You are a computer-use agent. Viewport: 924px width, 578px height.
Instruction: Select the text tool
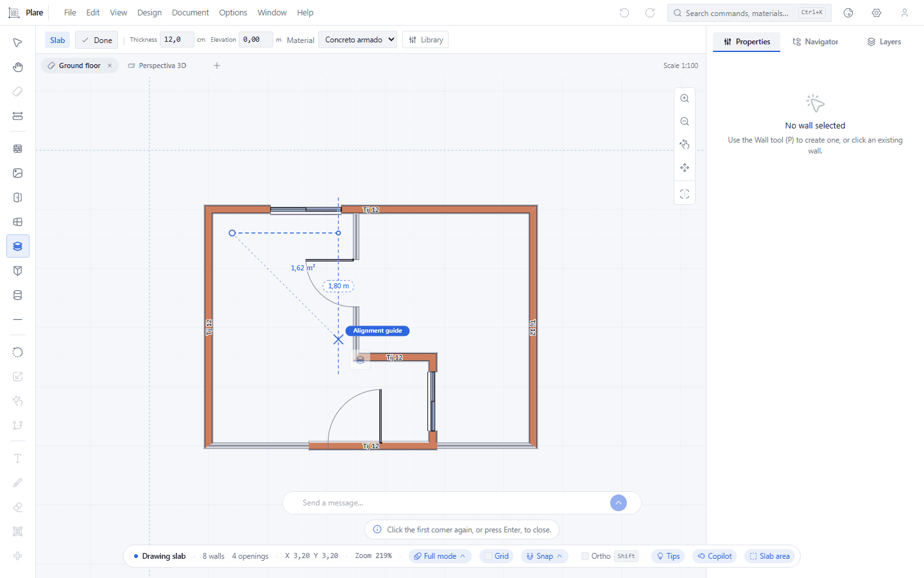click(18, 459)
